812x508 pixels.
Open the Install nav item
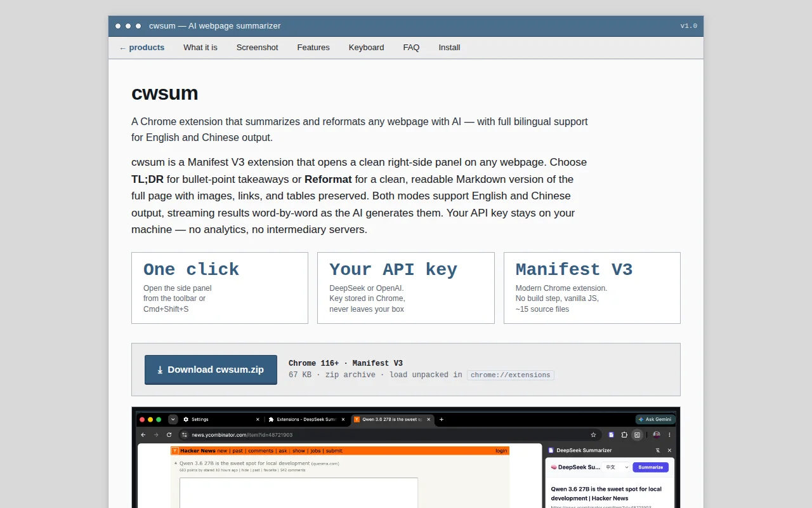coord(449,48)
